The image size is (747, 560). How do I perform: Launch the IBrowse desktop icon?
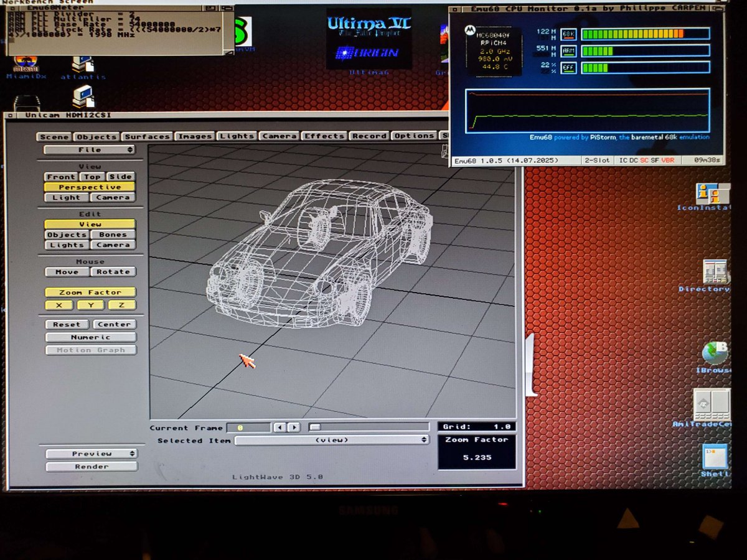pos(714,358)
